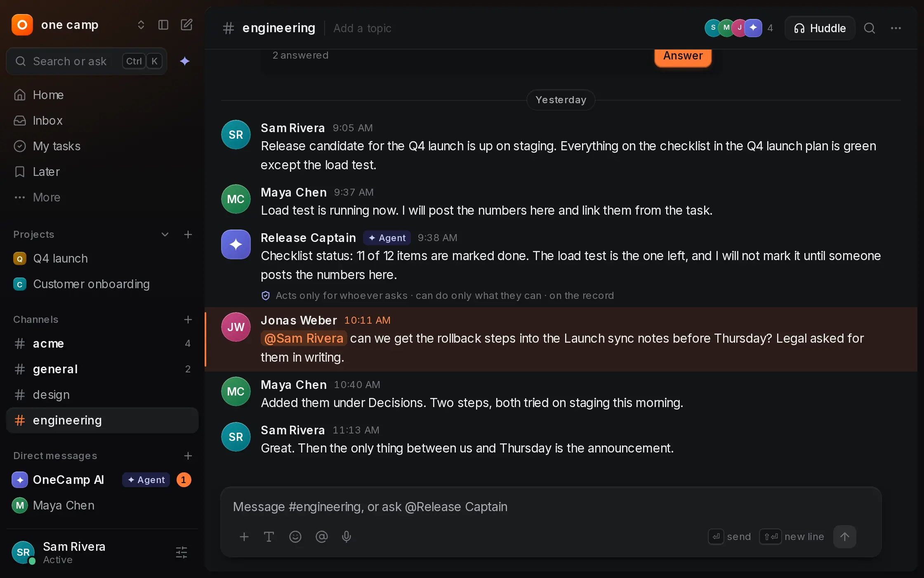Viewport: 924px width, 578px height.
Task: Toggle the sidebar panel icon
Action: pyautogui.click(x=163, y=25)
